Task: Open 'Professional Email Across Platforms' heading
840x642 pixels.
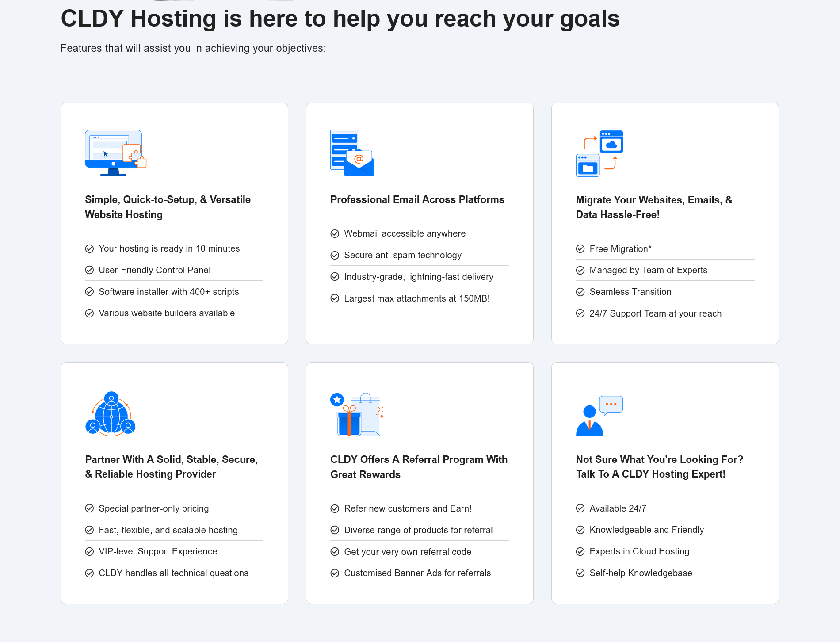Action: tap(417, 199)
